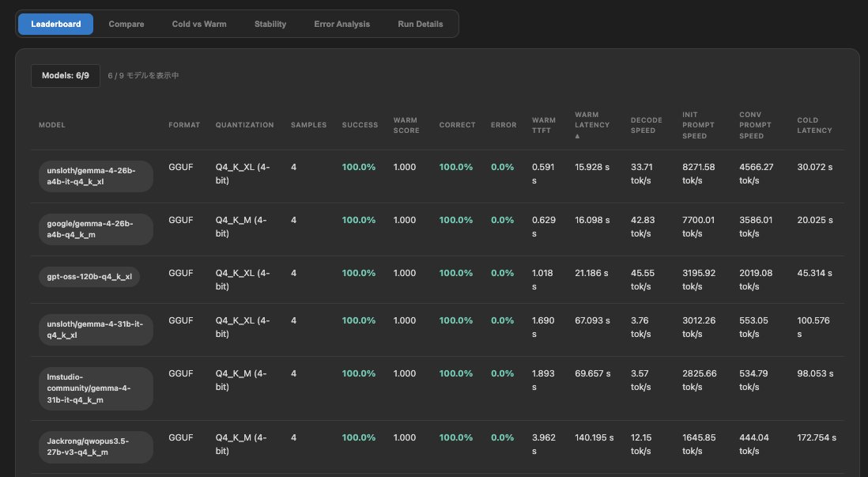Click warm latency value 69.657 s
Screen dimensions: 868x477
tap(592, 373)
